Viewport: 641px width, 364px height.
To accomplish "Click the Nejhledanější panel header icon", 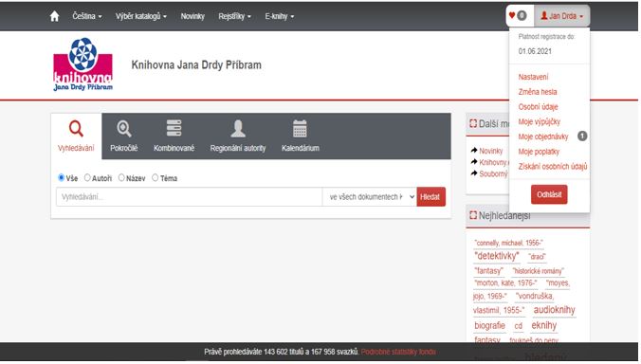I will [x=473, y=215].
